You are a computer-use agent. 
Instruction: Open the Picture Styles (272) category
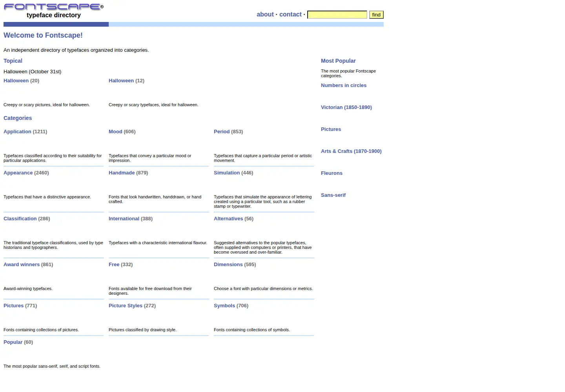click(x=132, y=306)
